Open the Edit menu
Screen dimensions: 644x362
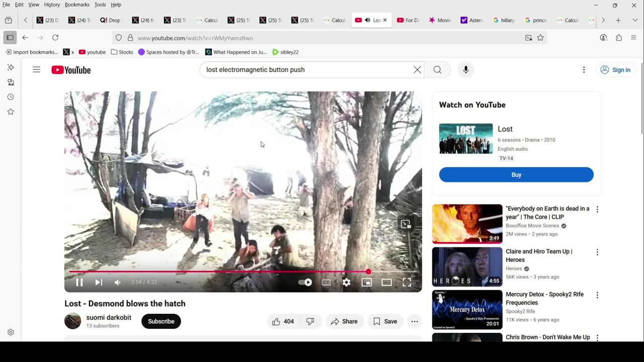click(19, 5)
